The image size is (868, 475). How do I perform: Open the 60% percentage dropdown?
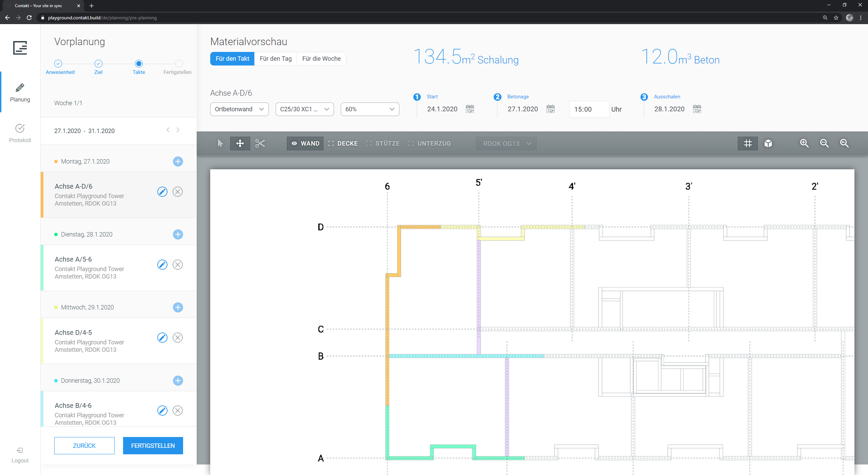pyautogui.click(x=370, y=109)
